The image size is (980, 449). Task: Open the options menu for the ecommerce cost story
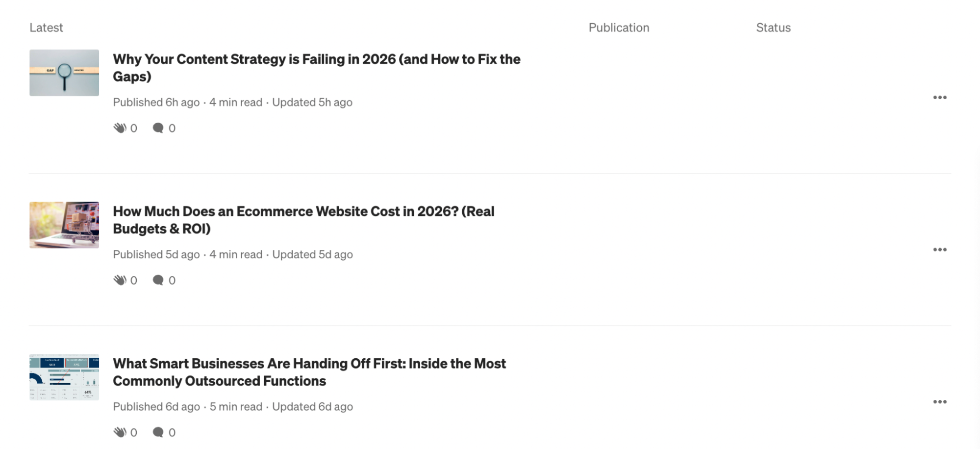tap(941, 249)
